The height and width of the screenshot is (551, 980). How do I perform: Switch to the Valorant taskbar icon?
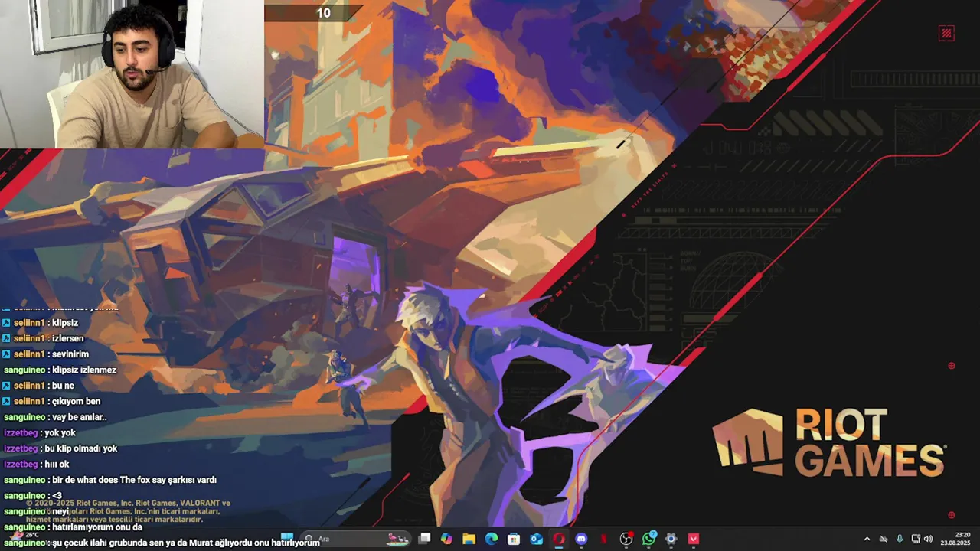tap(694, 539)
